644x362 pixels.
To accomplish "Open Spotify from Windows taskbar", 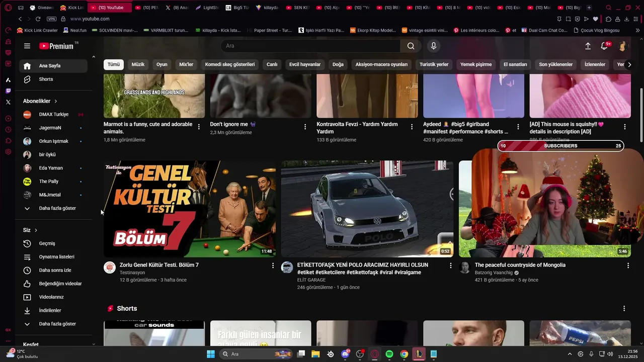I will pyautogui.click(x=389, y=354).
